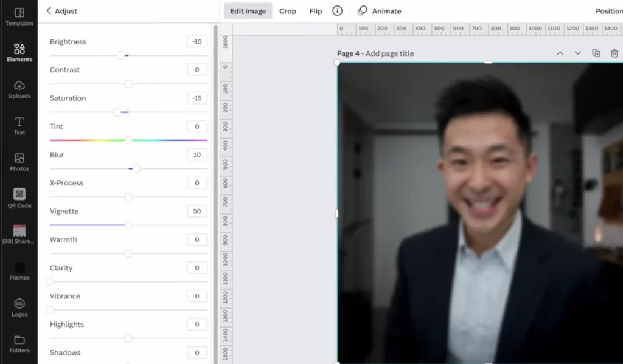Click the image info icon
This screenshot has height=364, width=623.
click(337, 11)
